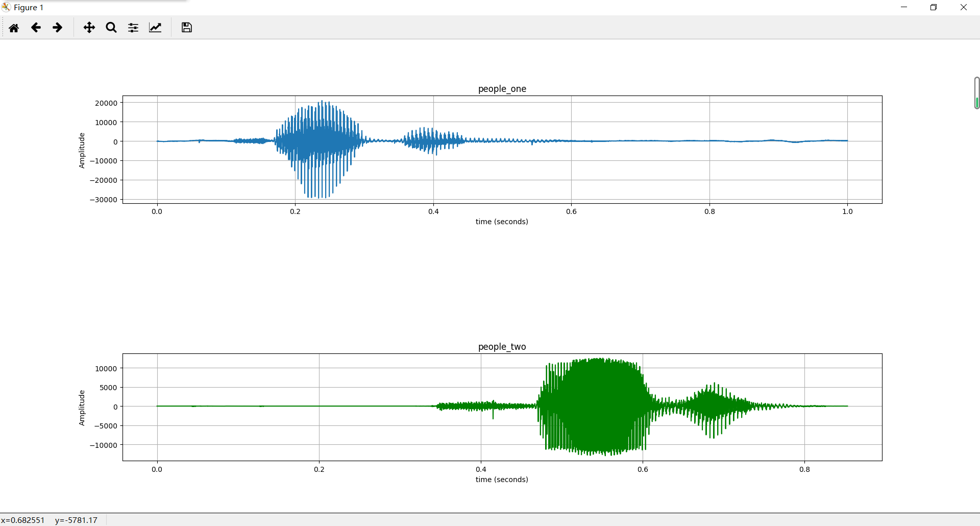Click time (seconds) label under people_two
Viewport: 980px width, 526px height.
coord(502,480)
